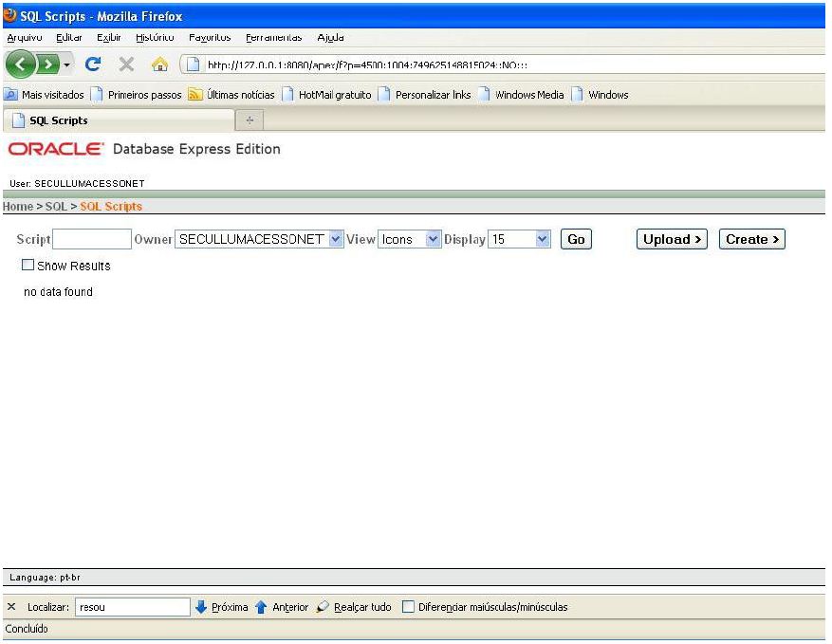Image resolution: width=832 pixels, height=644 pixels.
Task: Open the Windows Media bookmark
Action: pos(521,95)
